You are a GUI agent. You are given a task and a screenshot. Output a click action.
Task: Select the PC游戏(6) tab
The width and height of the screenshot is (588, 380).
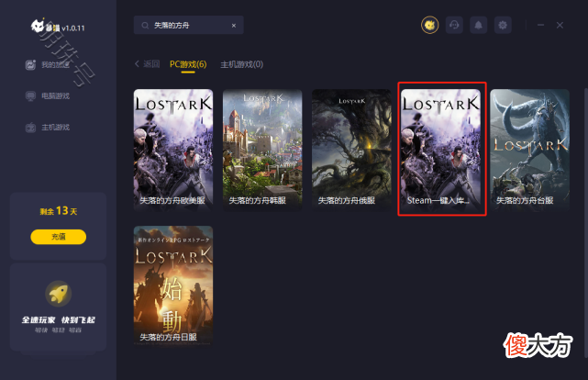click(x=188, y=64)
